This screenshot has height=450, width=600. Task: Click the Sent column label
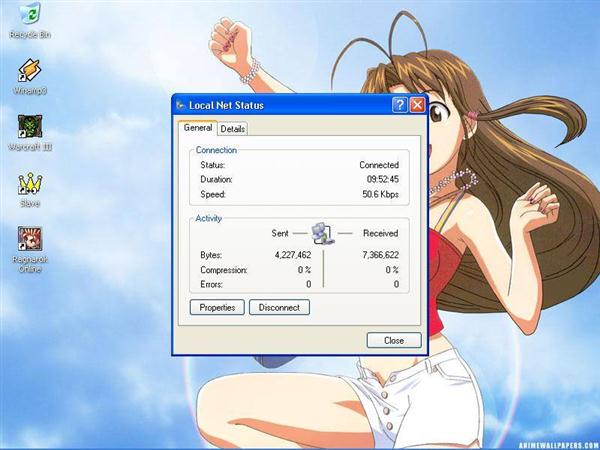(280, 233)
